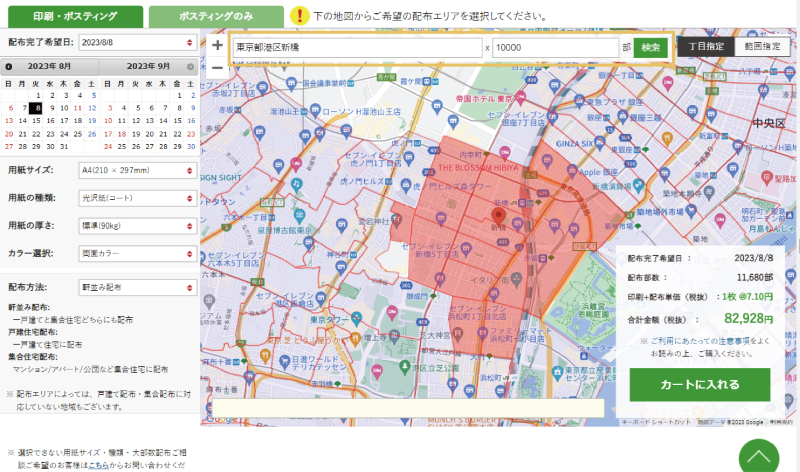Click the 帝国ホテル東京 hotel marker
800x472 pixels.
tap(520, 97)
